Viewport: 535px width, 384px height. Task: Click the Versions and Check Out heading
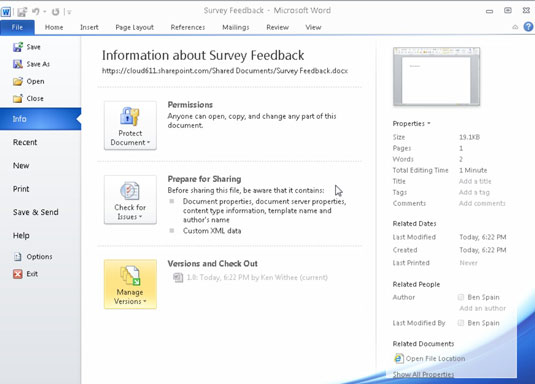tap(212, 264)
